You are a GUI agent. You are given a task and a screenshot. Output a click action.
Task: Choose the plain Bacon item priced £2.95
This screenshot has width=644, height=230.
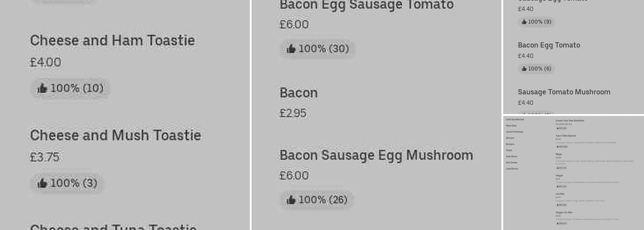[x=299, y=93]
